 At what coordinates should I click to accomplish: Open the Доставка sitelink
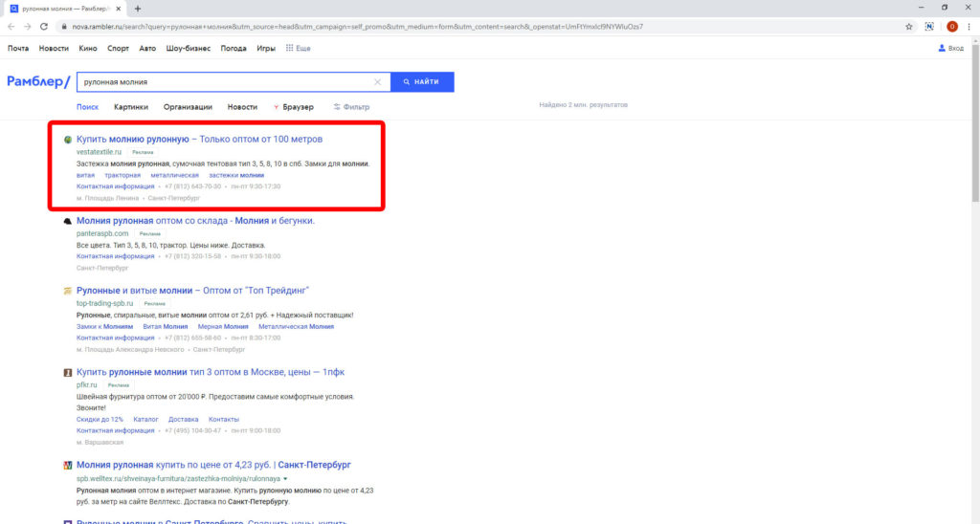click(x=183, y=420)
